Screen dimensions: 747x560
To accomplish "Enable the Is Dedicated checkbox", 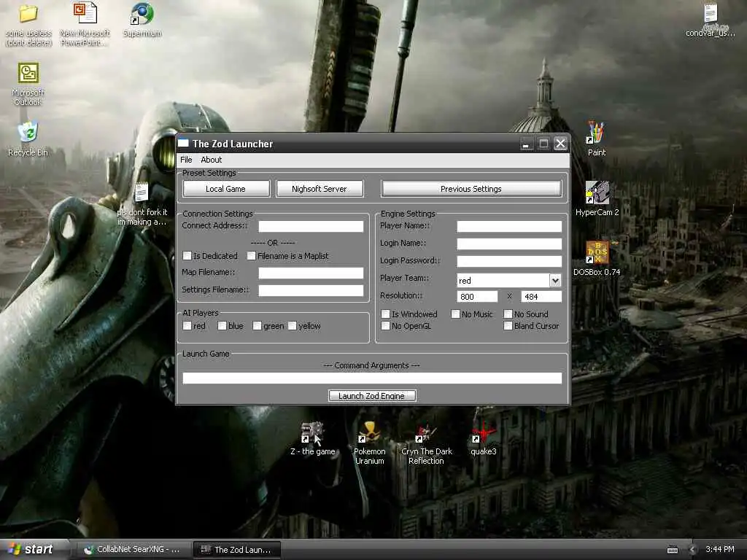I will point(187,256).
